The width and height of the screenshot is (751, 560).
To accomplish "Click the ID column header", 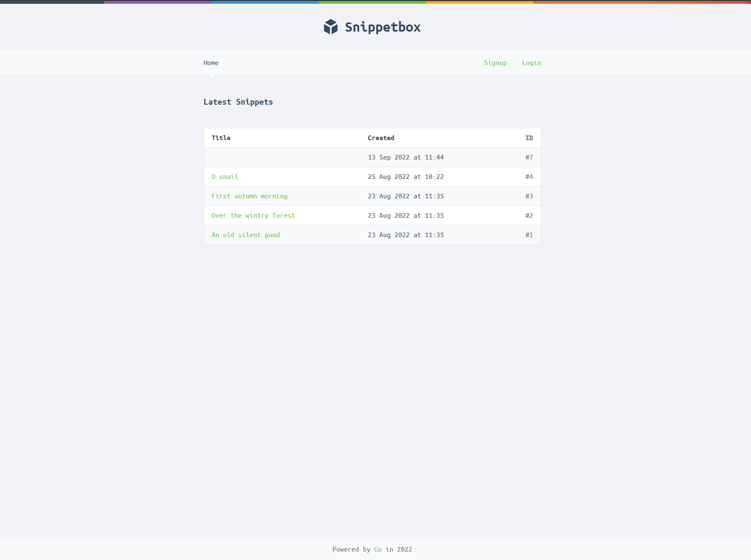I will pyautogui.click(x=529, y=138).
